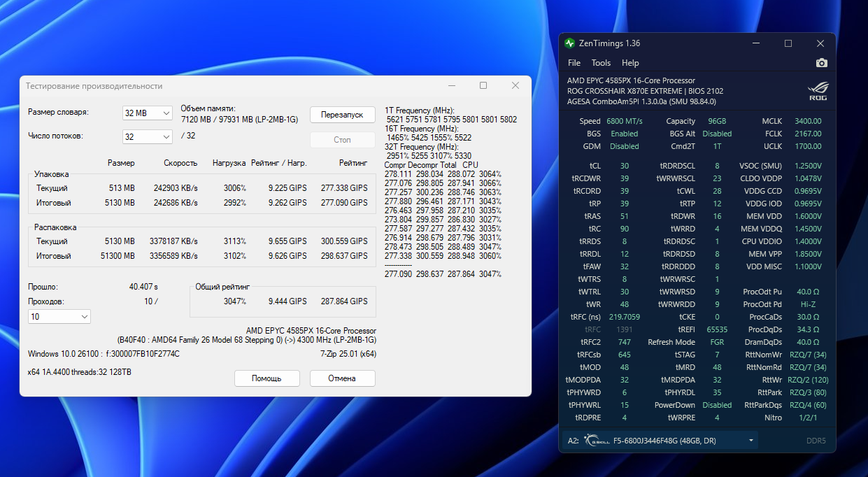Click the Nitro value 1/2/1
The height and width of the screenshot is (477, 868).
(808, 418)
